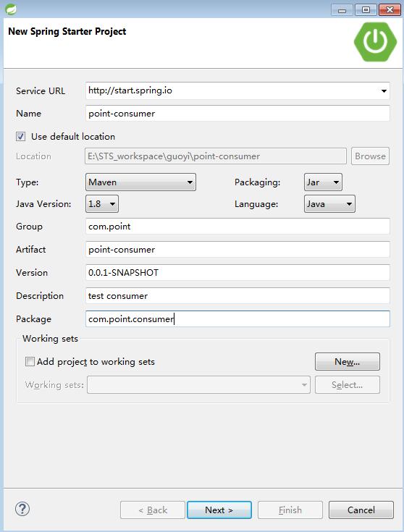404x532 pixels.
Task: Focus the Name field containing point-consumer
Action: [x=237, y=114]
